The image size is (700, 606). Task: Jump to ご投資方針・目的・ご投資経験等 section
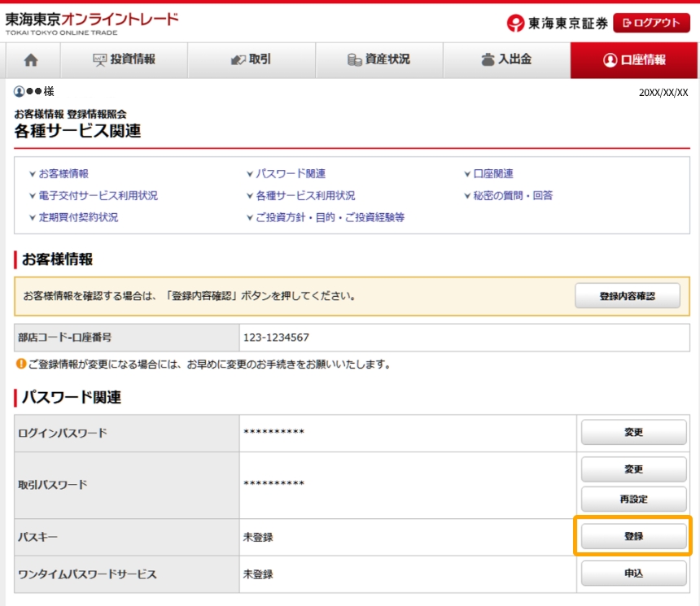tap(330, 218)
